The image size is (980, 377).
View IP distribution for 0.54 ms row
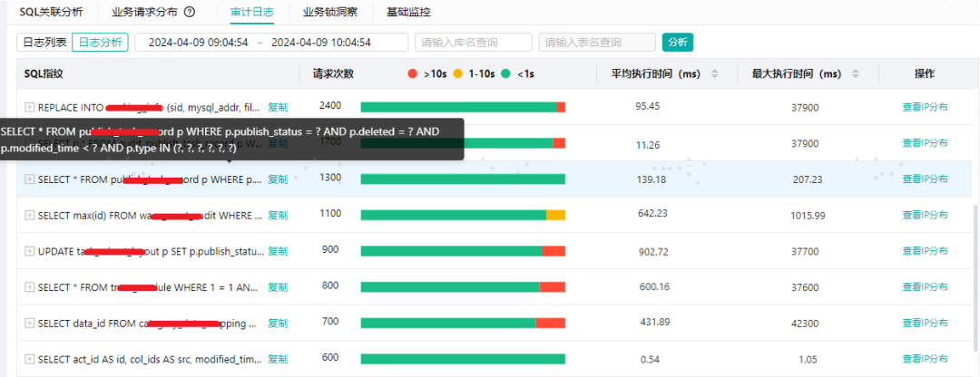coord(925,359)
